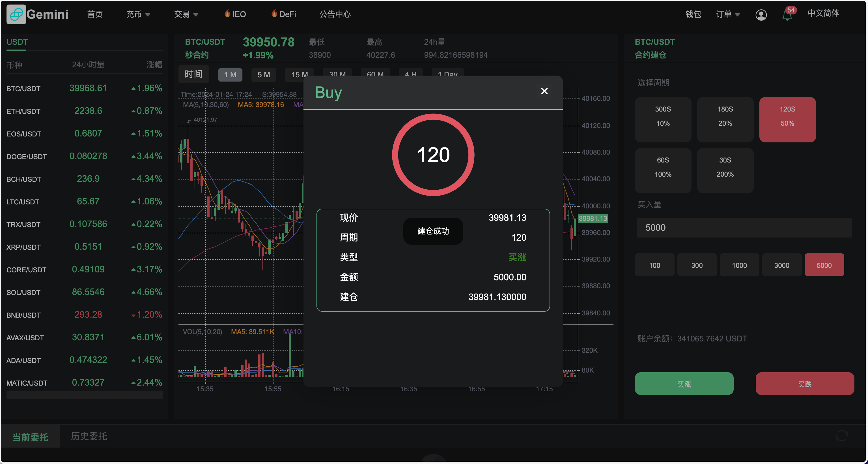Image resolution: width=868 pixels, height=464 pixels.
Task: Click the flame icon next to IEO
Action: (228, 14)
